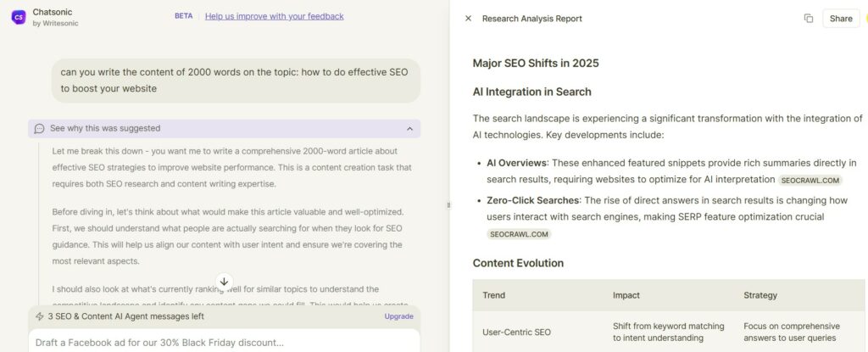The height and width of the screenshot is (352, 868).
Task: Click the speech bubble icon beside suggestion
Action: (39, 129)
